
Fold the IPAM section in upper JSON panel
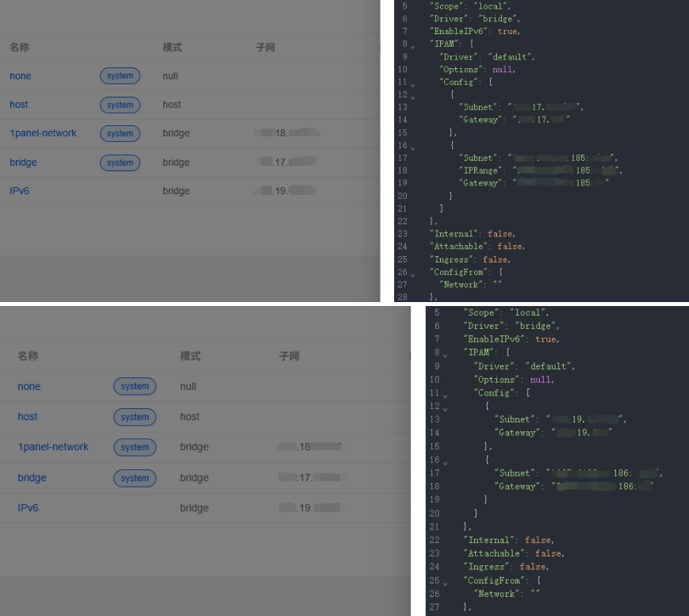[x=412, y=47]
